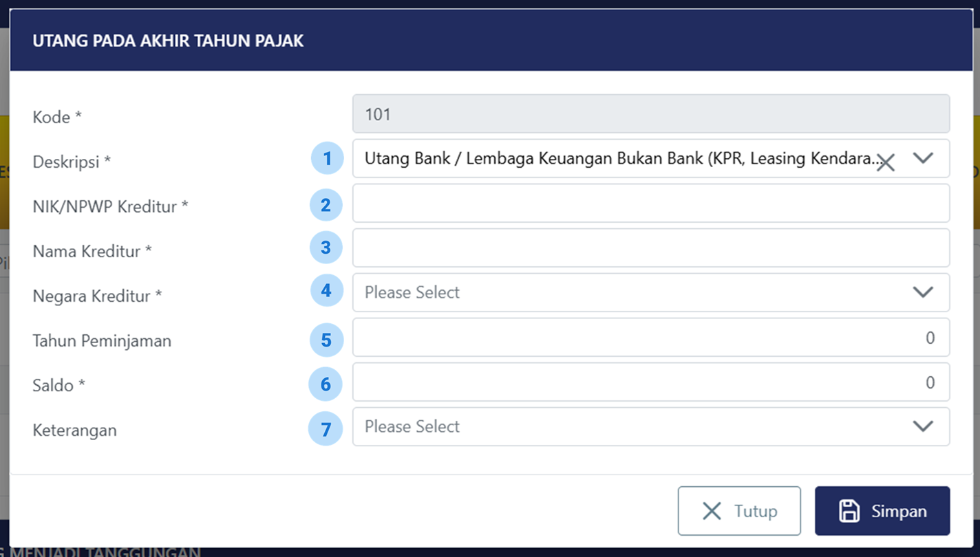Screen dimensions: 980x557
Task: Expand the Deskripsi dropdown chevron
Action: point(923,158)
